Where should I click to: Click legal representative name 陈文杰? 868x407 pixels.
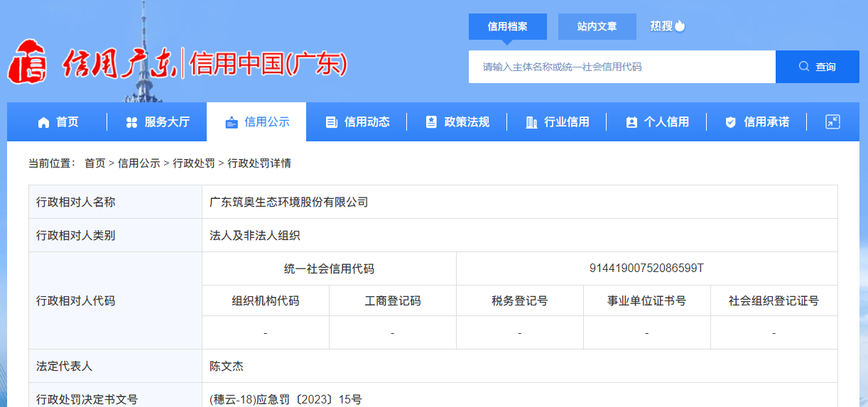coord(227,367)
